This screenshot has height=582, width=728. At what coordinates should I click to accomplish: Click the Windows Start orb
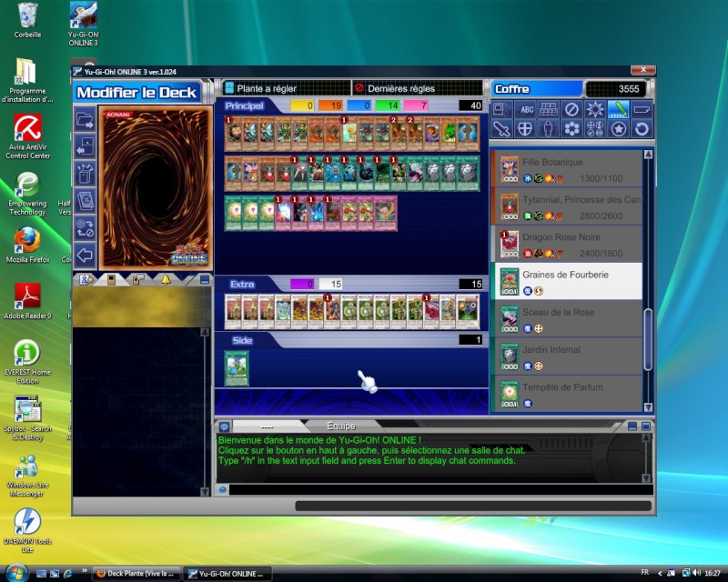(x=16, y=573)
